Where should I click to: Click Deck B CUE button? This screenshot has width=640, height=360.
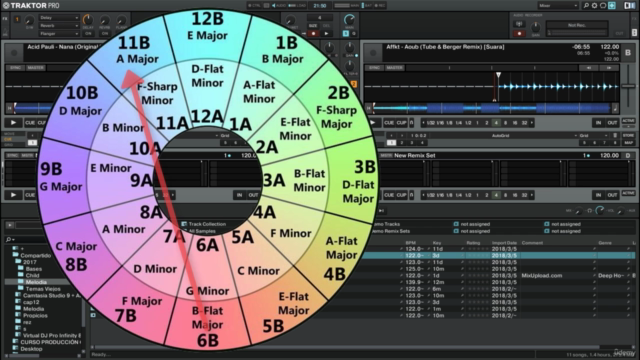tap(389, 122)
